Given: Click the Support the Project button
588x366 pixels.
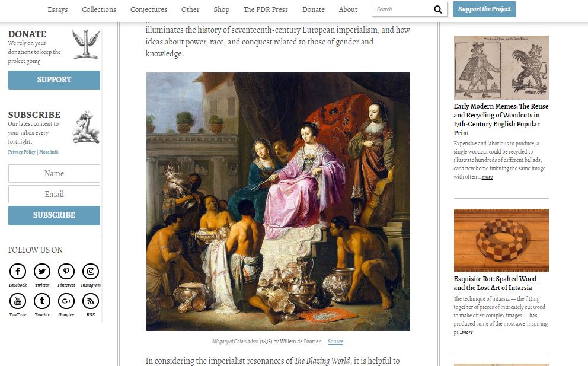Looking at the screenshot, I should click(x=484, y=9).
